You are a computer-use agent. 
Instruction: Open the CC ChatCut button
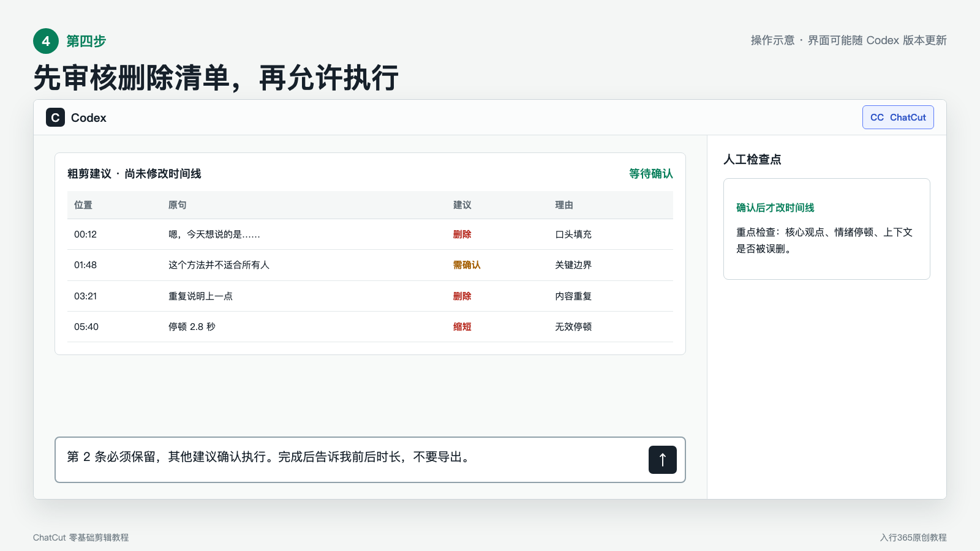click(898, 118)
